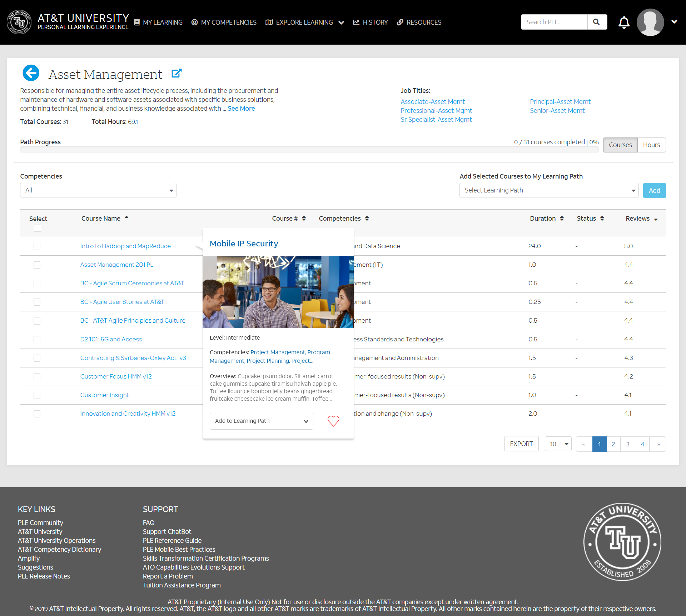Go to next pages with » button
The width and height of the screenshot is (686, 616).
click(658, 444)
